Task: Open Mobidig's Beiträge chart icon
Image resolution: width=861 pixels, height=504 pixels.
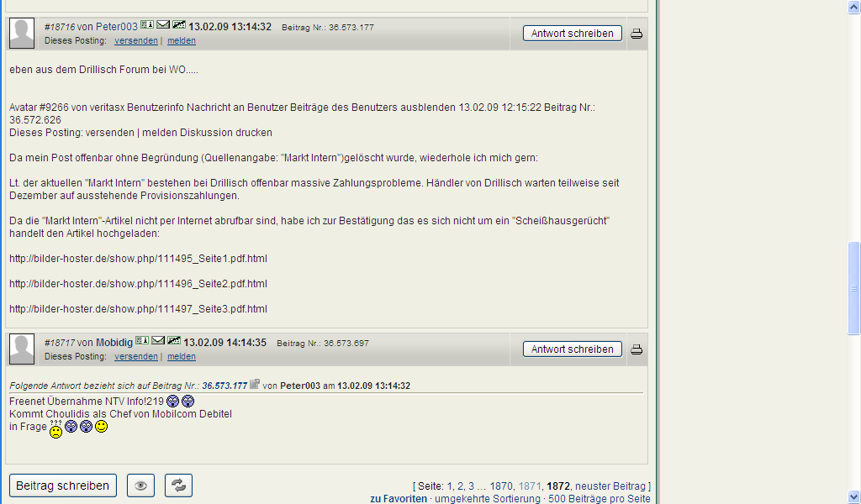Action: click(x=174, y=342)
